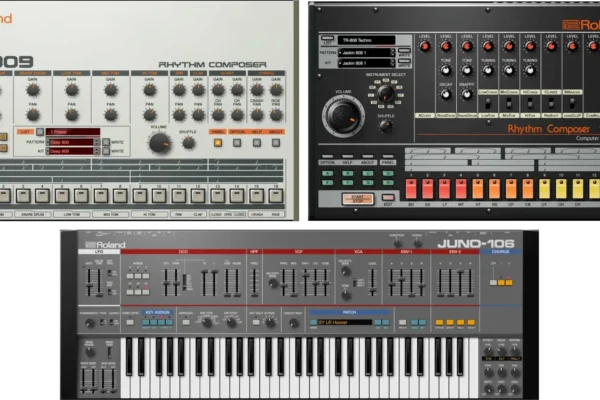600x400 pixels.
Task: Open TR-909 Help button
Action: (256, 143)
